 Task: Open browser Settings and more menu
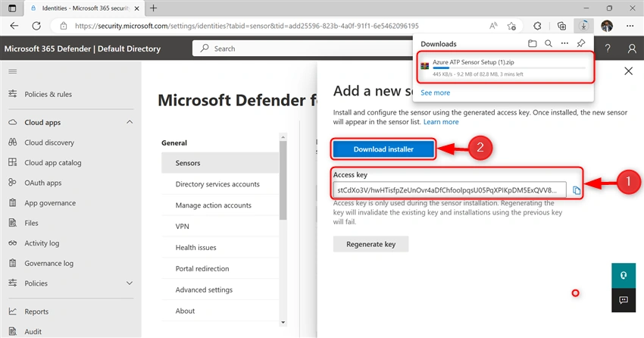click(630, 26)
